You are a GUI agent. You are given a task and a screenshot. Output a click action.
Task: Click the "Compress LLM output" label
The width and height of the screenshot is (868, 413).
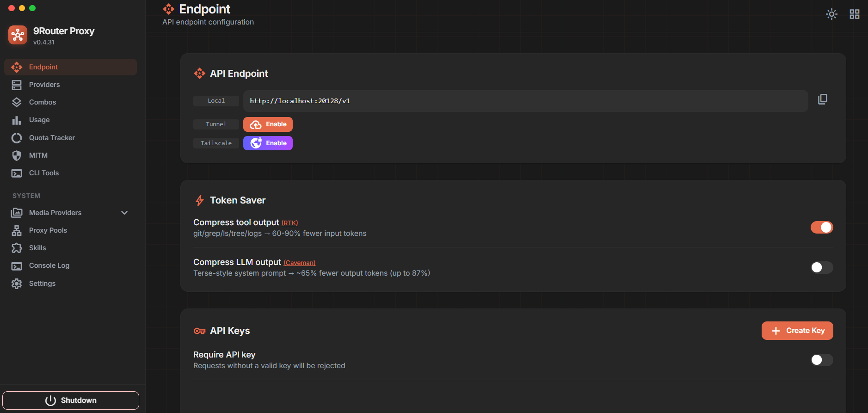(237, 262)
